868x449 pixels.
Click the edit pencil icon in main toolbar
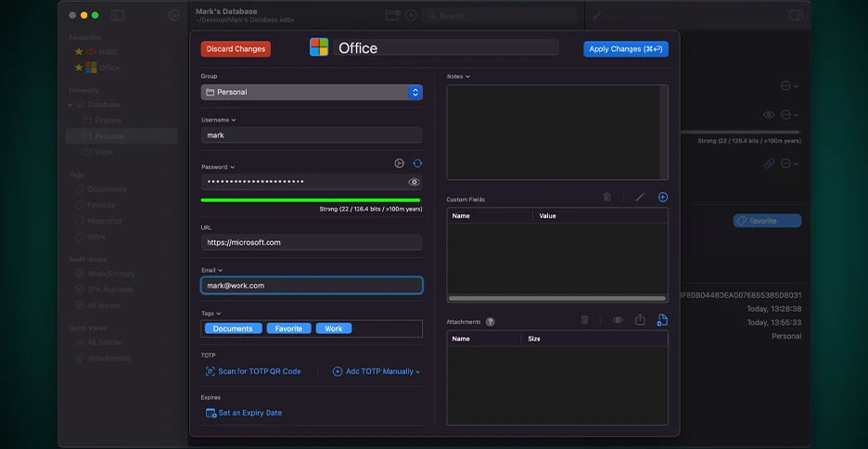click(597, 16)
